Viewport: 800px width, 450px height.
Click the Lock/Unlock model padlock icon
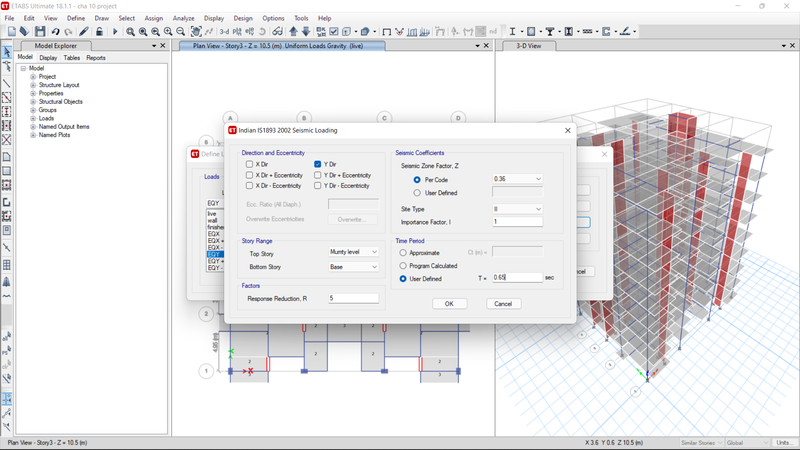click(x=99, y=32)
